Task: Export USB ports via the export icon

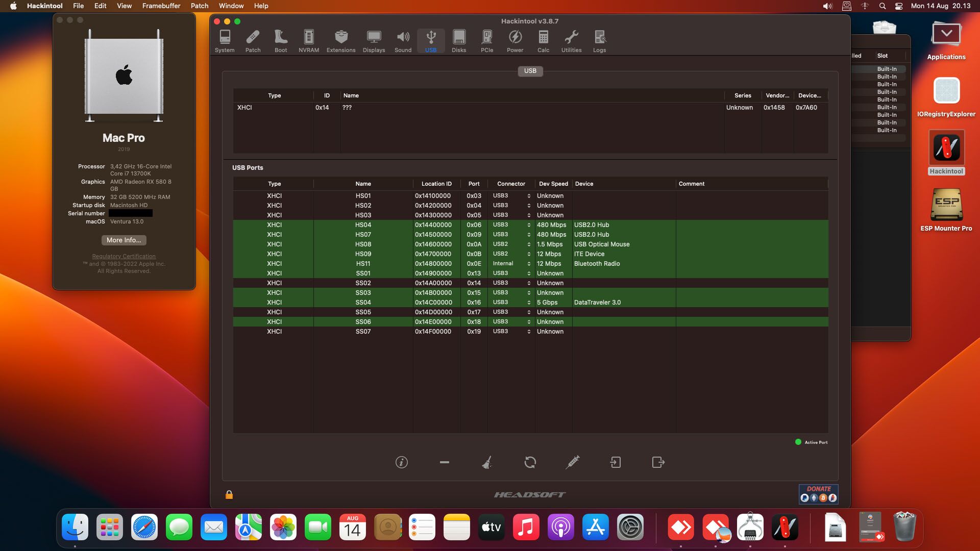Action: [658, 462]
